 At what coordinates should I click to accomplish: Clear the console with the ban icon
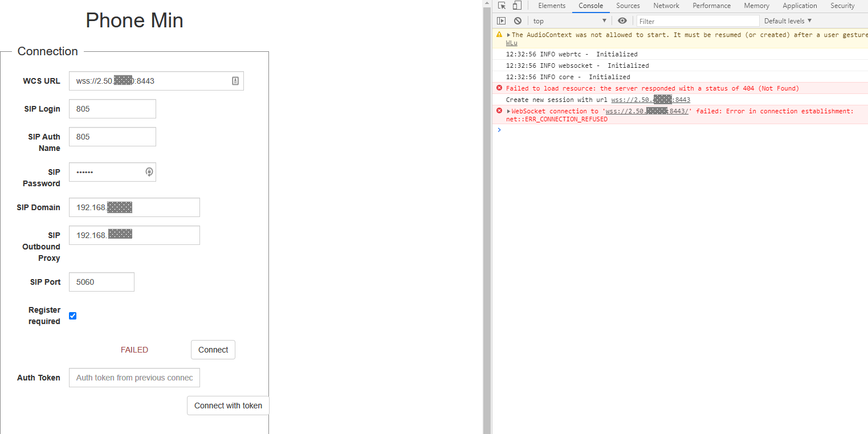(517, 21)
